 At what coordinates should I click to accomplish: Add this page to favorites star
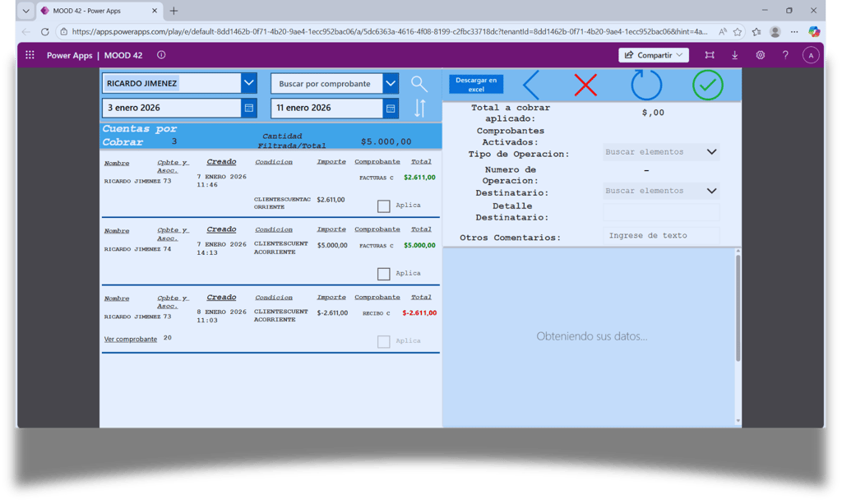[x=738, y=32]
